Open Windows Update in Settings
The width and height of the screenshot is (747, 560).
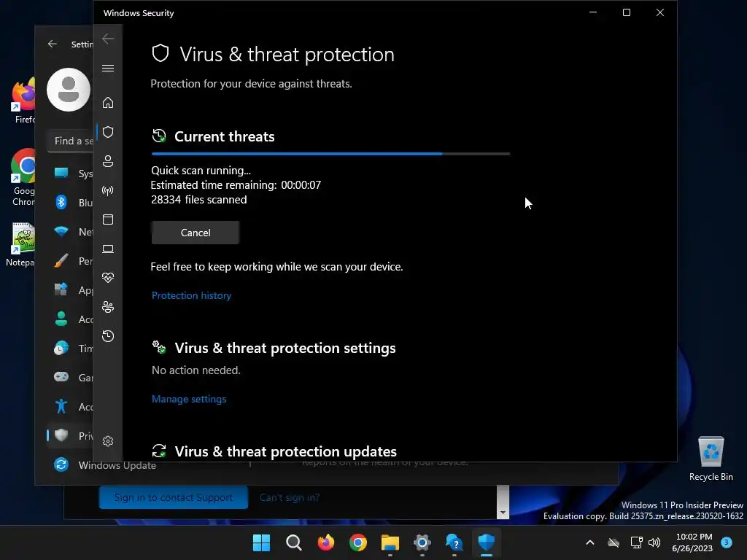pos(105,465)
